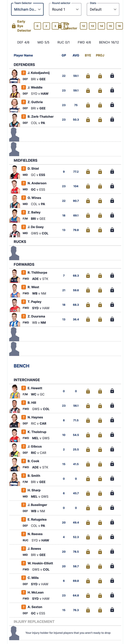Select the empty Rucks player slot
The width and height of the screenshot is (126, 644).
click(x=65, y=253)
